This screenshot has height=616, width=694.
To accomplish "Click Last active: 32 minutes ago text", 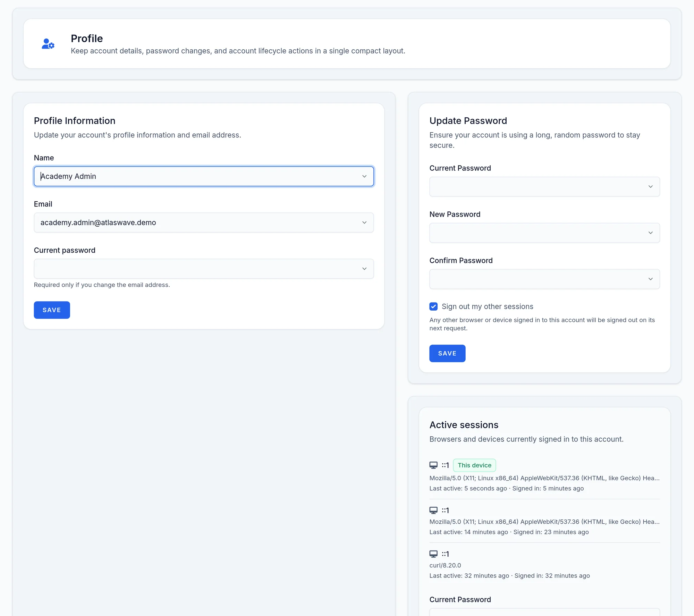I will (x=469, y=576).
